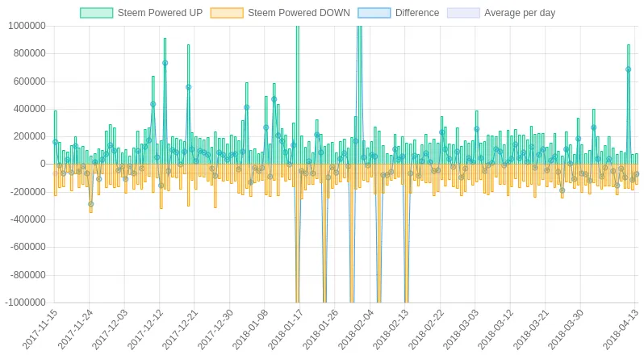Click the 2018-01-08 date label
Image resolution: width=644 pixels, height=363 pixels.
tap(250, 329)
